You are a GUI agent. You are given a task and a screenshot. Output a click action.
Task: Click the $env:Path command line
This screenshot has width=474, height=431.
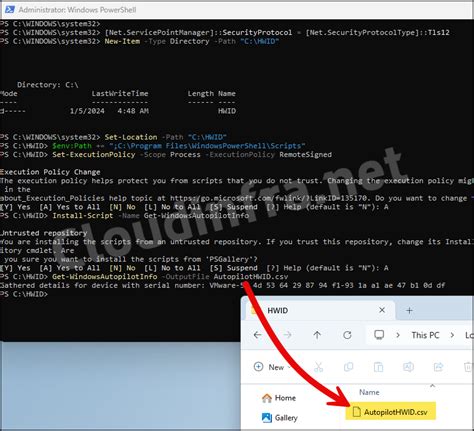coord(153,146)
